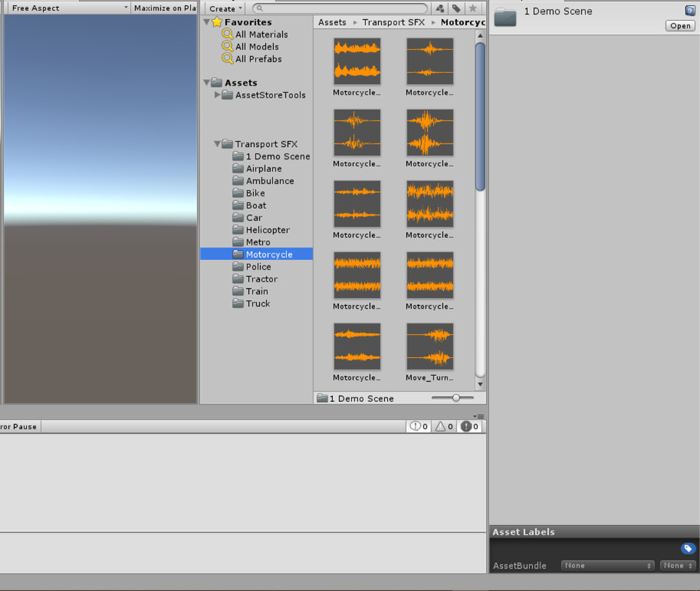
Task: Go to Assets in the breadcrumb path
Action: 332,22
